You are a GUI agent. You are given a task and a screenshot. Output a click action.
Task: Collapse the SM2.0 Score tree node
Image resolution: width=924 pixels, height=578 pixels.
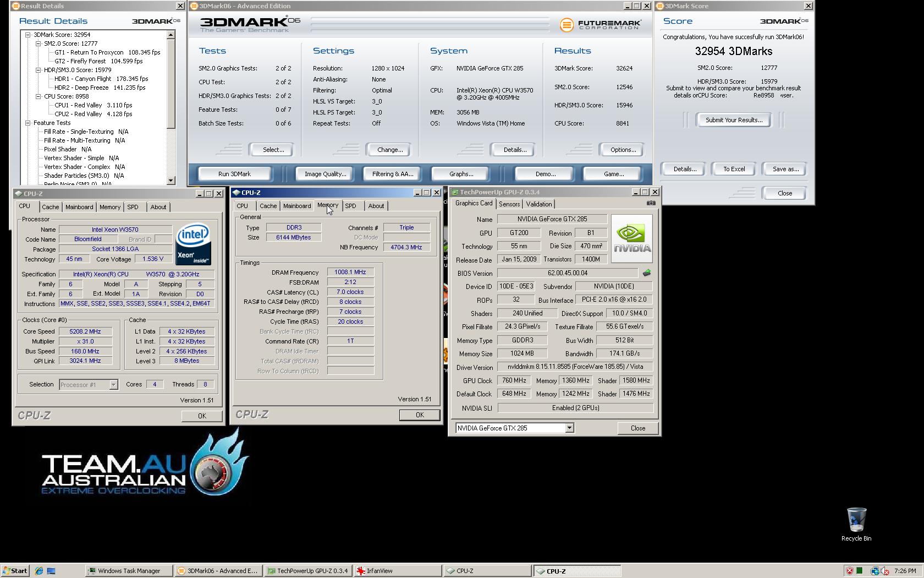coord(38,43)
